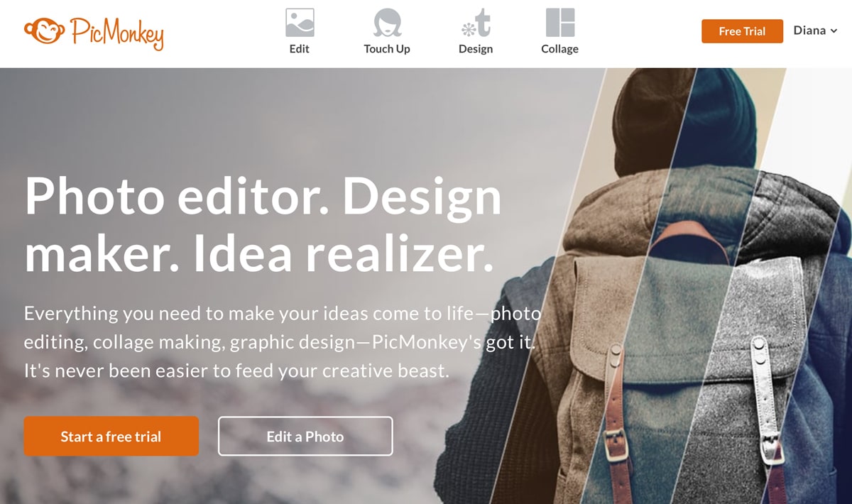Click the Photo editor hero headline
The image size is (852, 504).
click(263, 226)
